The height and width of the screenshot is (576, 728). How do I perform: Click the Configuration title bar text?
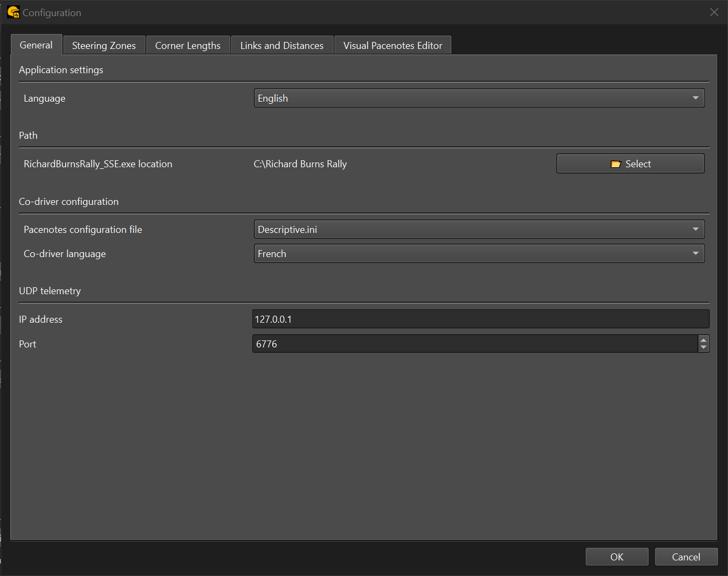(x=52, y=13)
